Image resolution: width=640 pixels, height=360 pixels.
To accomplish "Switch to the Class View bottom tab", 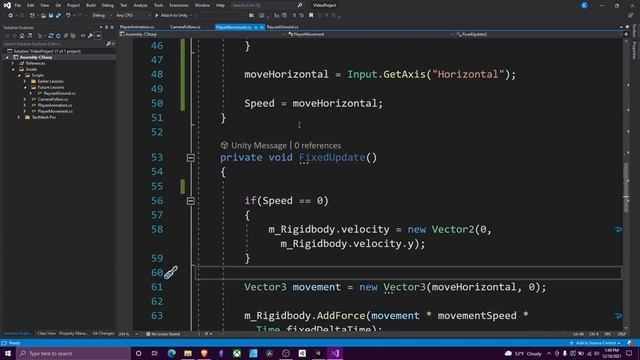I will pos(46,333).
